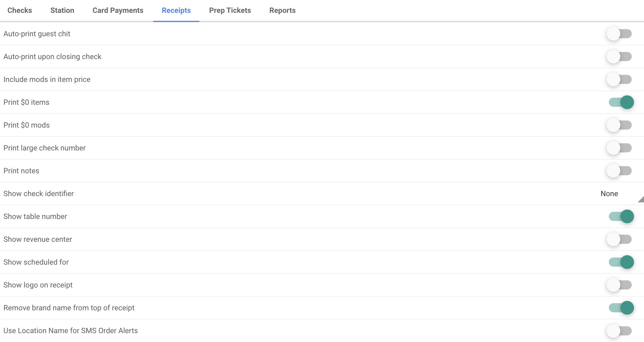Switch to the Reports tab
The height and width of the screenshot is (342, 644).
[x=283, y=11]
